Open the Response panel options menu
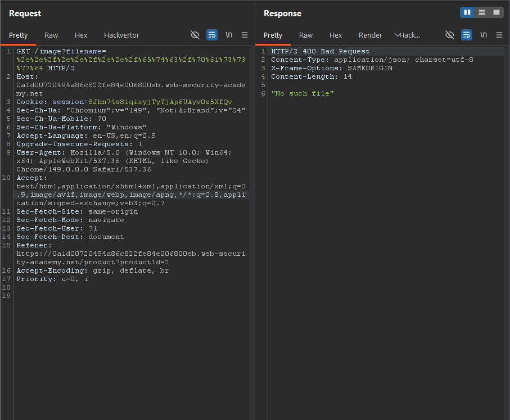 pos(499,35)
